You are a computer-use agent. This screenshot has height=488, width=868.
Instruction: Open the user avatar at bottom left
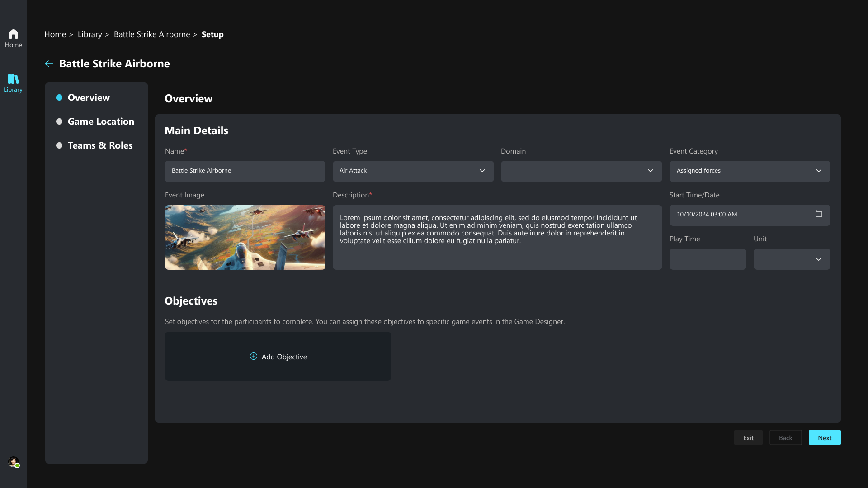14,462
